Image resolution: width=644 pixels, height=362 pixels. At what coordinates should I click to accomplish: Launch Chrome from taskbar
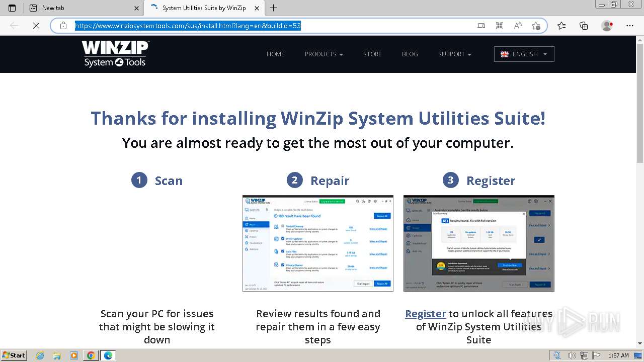[91, 355]
